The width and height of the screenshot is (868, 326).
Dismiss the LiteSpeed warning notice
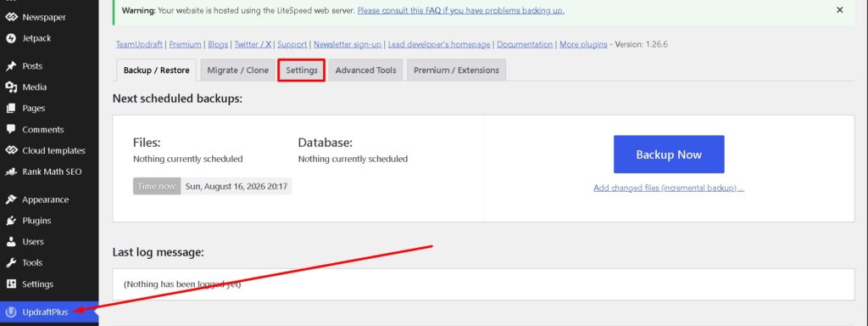coord(840,10)
